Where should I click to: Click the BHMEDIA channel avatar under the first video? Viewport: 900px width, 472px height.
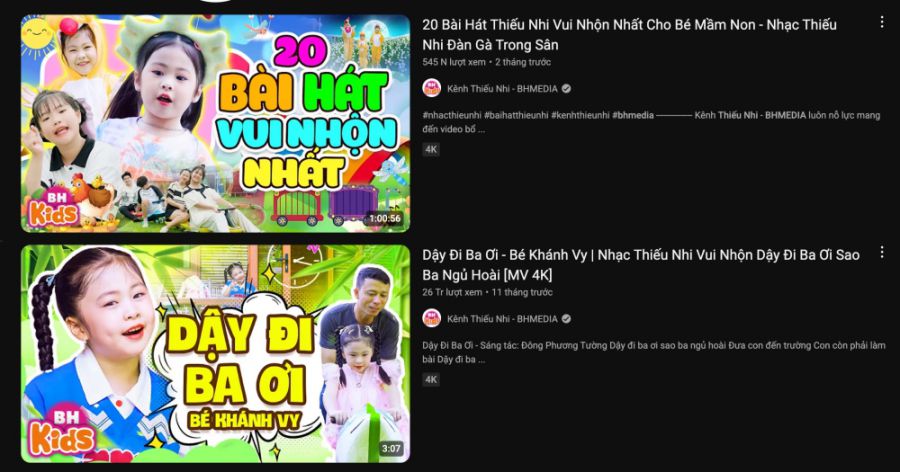432,88
